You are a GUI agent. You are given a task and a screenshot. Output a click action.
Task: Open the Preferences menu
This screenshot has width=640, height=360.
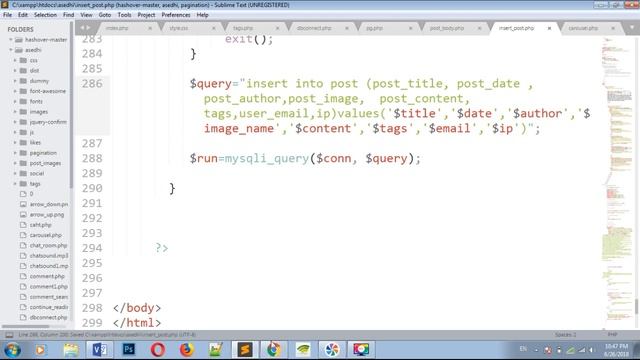click(x=176, y=15)
